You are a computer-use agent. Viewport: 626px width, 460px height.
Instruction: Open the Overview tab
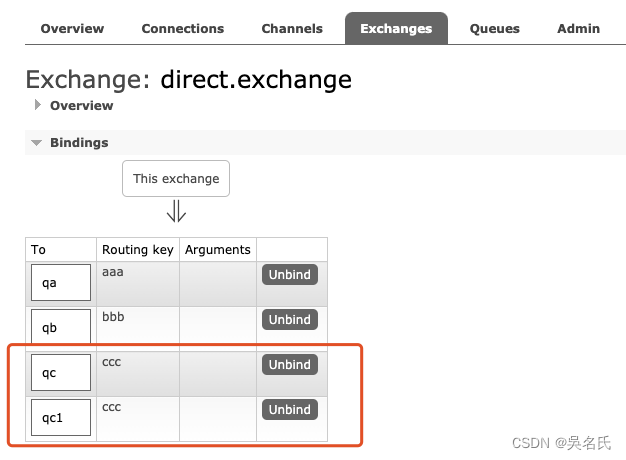point(72,28)
